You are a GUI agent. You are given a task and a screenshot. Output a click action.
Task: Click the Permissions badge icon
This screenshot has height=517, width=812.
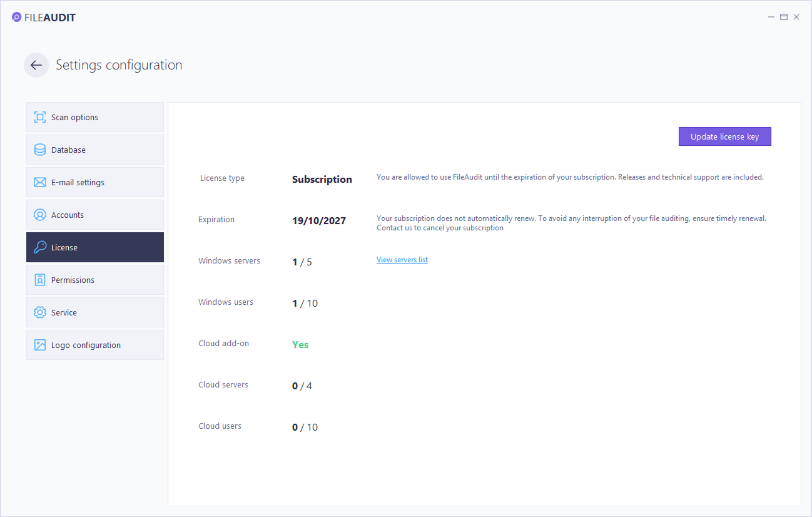click(x=40, y=280)
